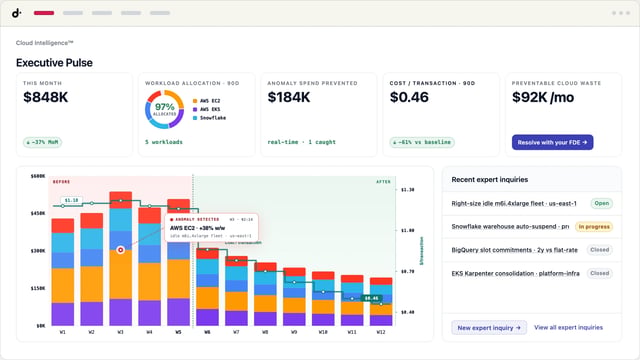640x360 pixels.
Task: Click the $184K anomaly spend prevented value
Action: 289,97
